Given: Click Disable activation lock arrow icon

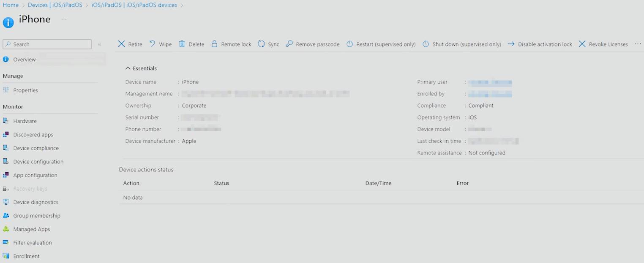Looking at the screenshot, I should coord(511,44).
